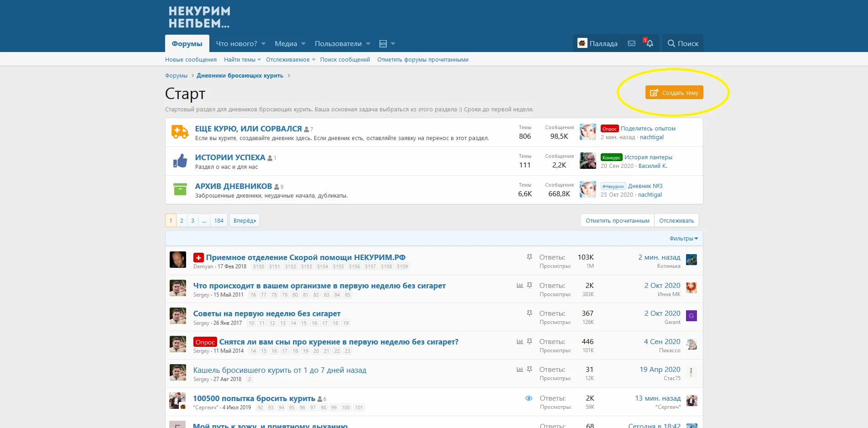Toggle the Отслеживать watch forum button
This screenshot has height=428, width=868.
point(676,220)
